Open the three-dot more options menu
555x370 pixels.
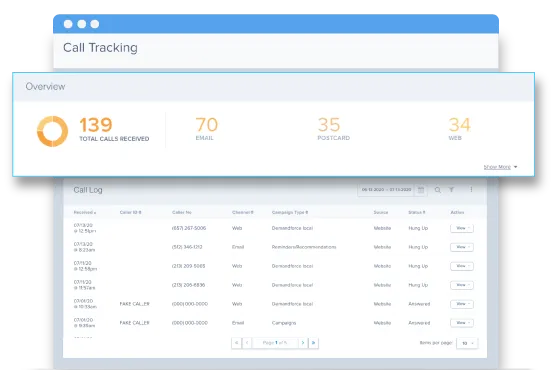point(471,189)
